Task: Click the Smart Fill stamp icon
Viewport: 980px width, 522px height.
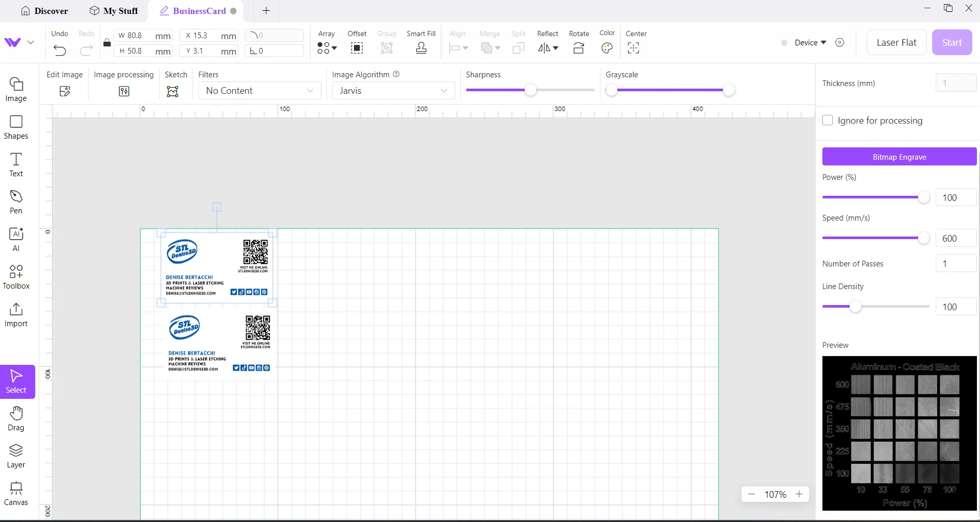Action: coord(421,48)
